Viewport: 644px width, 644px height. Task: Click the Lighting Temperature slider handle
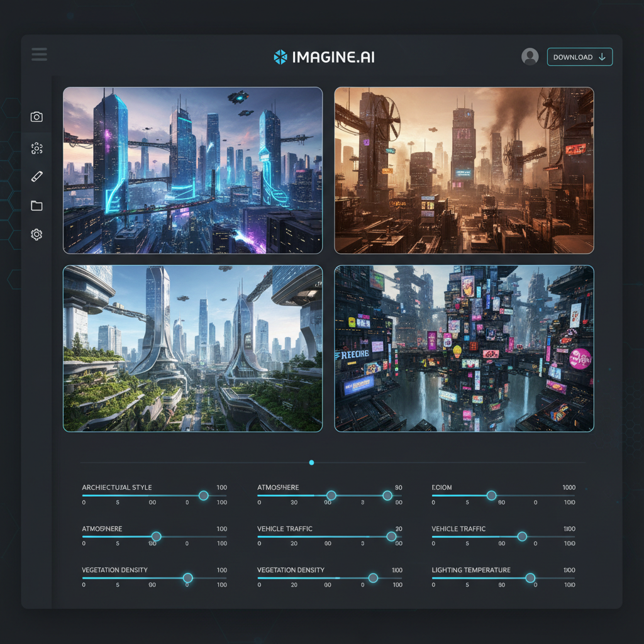point(530,578)
